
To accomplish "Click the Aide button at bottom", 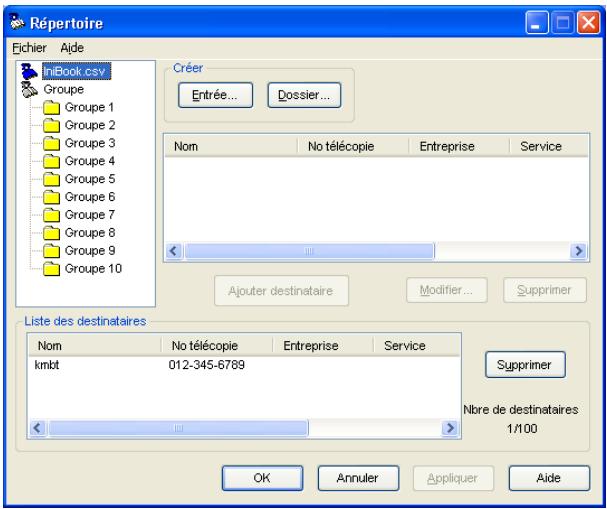I will 549,478.
